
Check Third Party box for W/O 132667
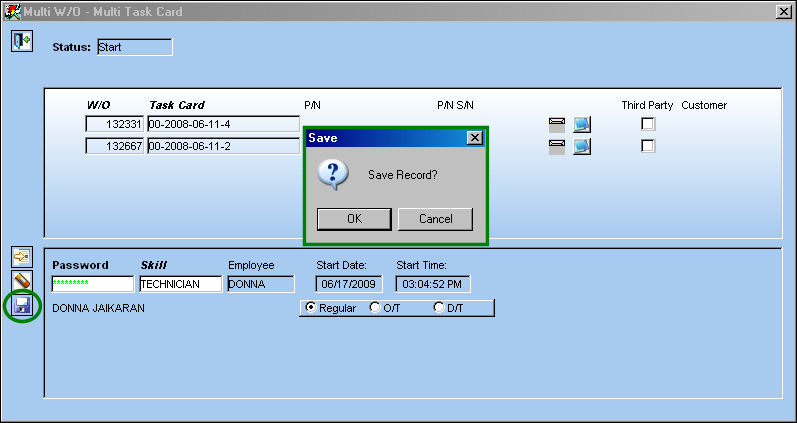pyautogui.click(x=648, y=146)
